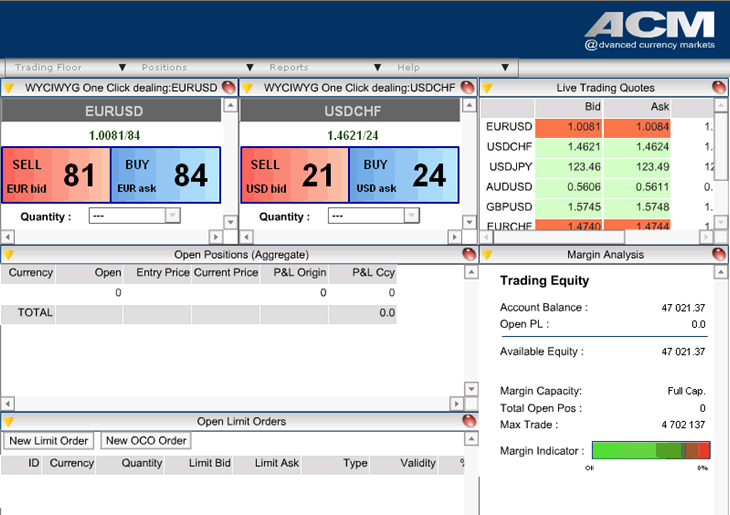Viewport: 730px width, 515px height.
Task: Click the Validity column header
Action: tap(404, 463)
